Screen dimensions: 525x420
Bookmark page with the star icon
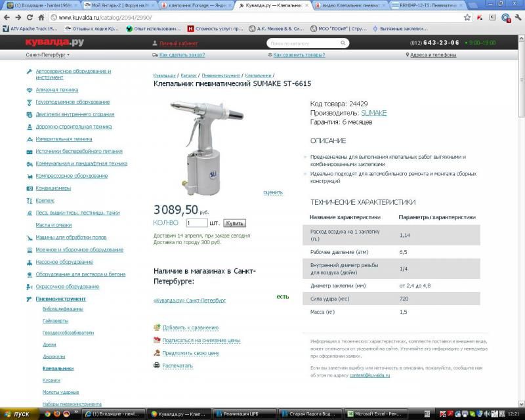point(467,17)
